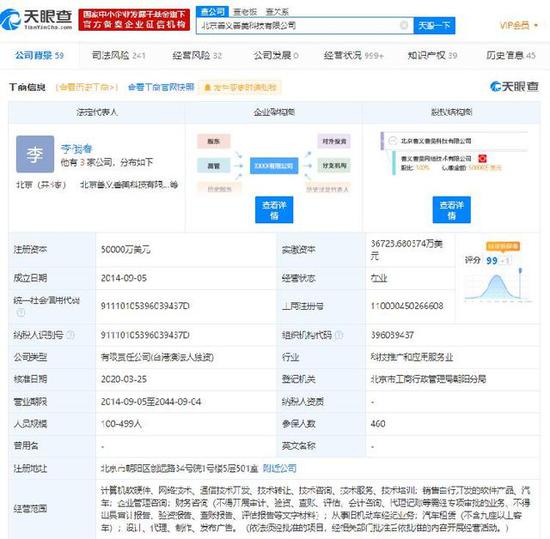
Task: Click the blue center company node
Action: 274,166
